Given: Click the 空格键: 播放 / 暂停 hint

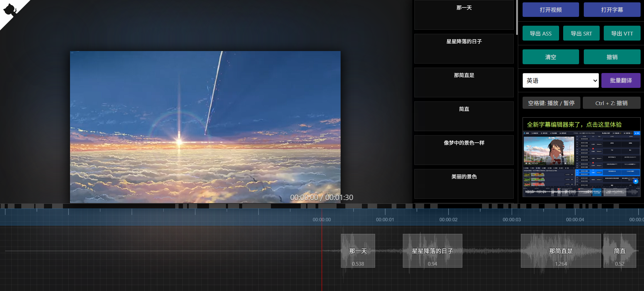Looking at the screenshot, I should click(x=551, y=103).
